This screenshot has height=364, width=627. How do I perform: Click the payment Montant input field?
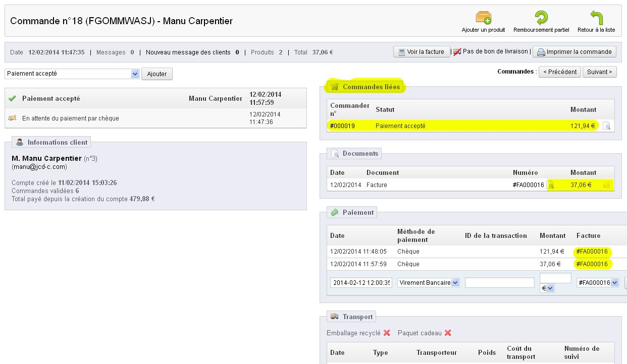click(555, 278)
